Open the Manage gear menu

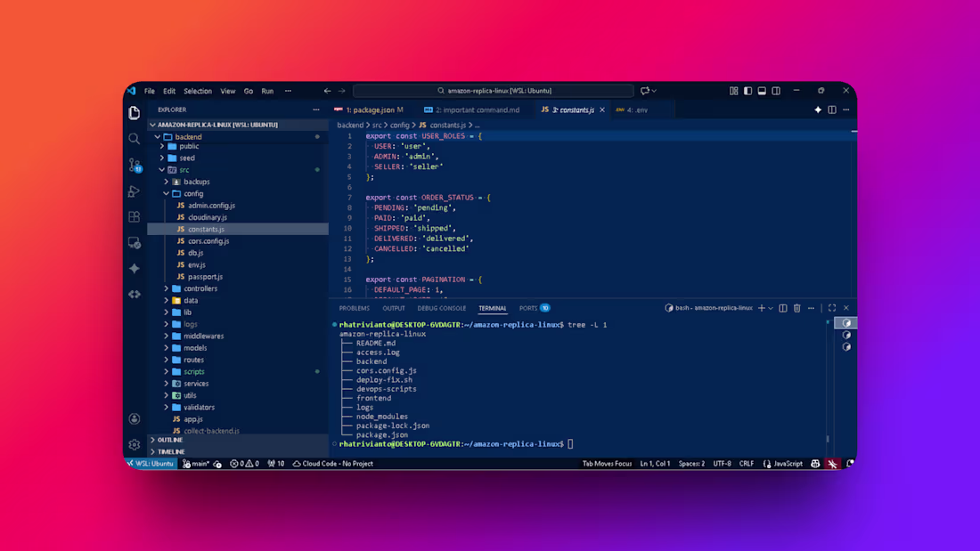click(x=134, y=445)
